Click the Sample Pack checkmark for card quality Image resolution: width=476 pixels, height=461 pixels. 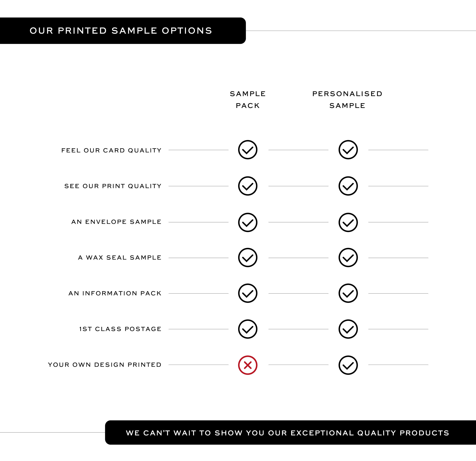click(x=248, y=150)
